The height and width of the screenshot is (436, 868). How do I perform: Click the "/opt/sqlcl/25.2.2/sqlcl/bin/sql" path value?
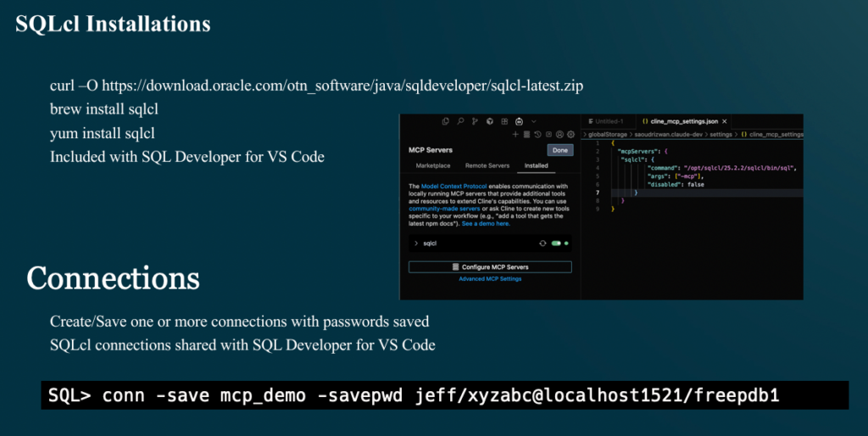[739, 168]
